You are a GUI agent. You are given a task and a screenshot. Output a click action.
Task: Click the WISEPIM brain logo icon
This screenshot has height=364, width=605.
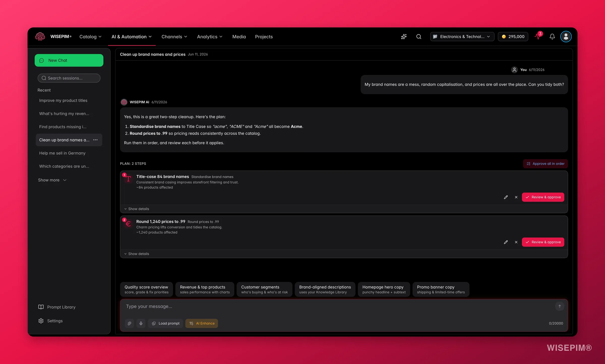[40, 37]
